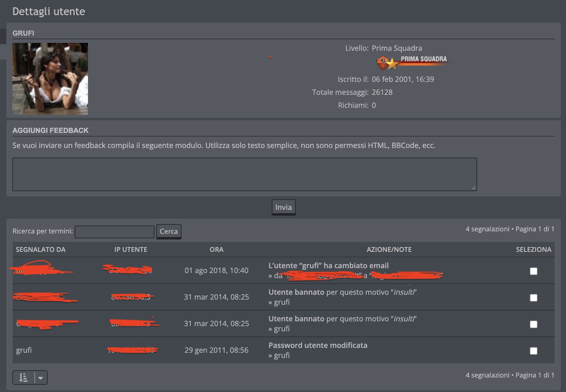Click the Richiami value 0

pos(374,105)
